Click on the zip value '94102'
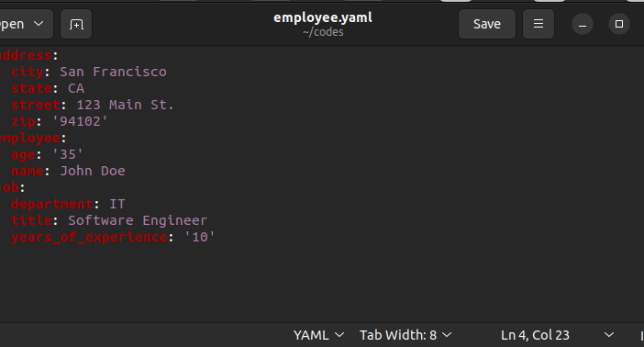The width and height of the screenshot is (644, 347). click(80, 121)
